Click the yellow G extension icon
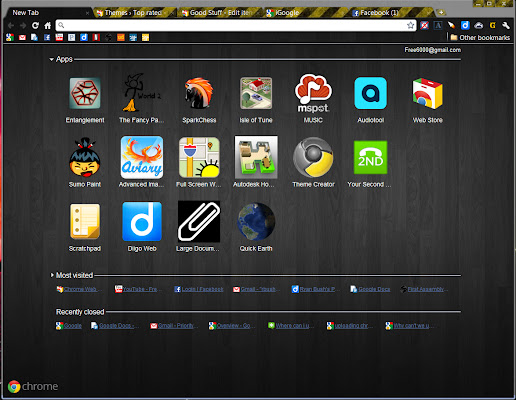 click(x=492, y=25)
